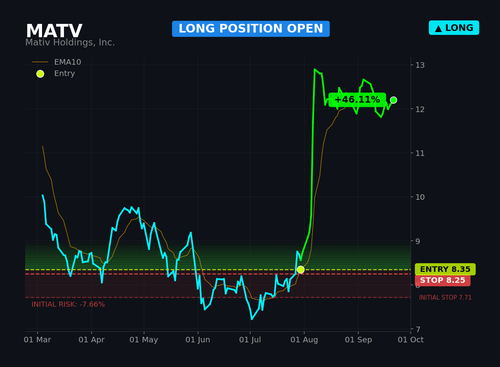Click the 13 price axis label
Viewport: 500px width, 367px height.
tap(420, 65)
